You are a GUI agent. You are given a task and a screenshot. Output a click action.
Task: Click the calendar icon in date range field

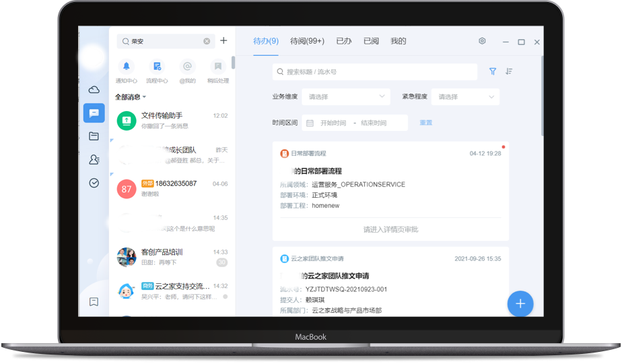click(310, 123)
